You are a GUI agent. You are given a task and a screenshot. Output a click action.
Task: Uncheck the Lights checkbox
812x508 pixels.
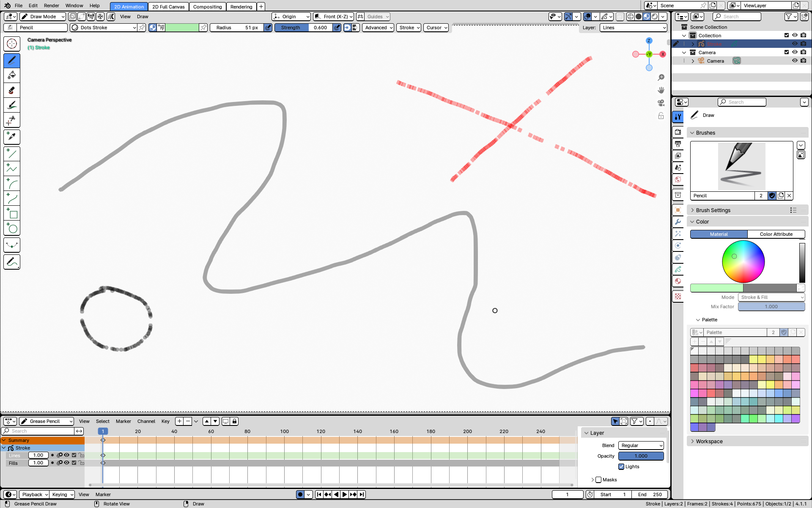tap(621, 467)
